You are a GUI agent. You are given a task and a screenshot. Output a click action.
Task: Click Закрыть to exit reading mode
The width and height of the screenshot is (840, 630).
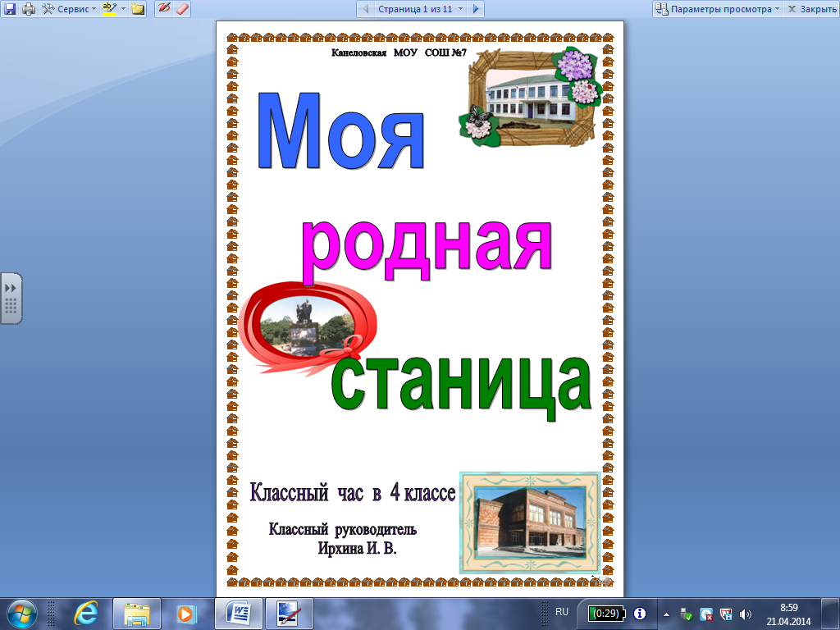tap(811, 8)
